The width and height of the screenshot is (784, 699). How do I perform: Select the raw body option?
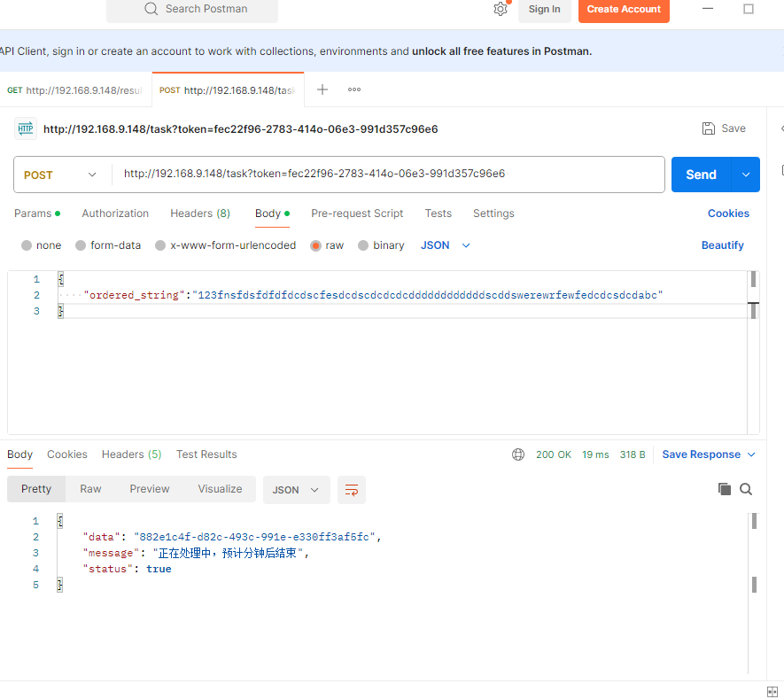[x=315, y=245]
